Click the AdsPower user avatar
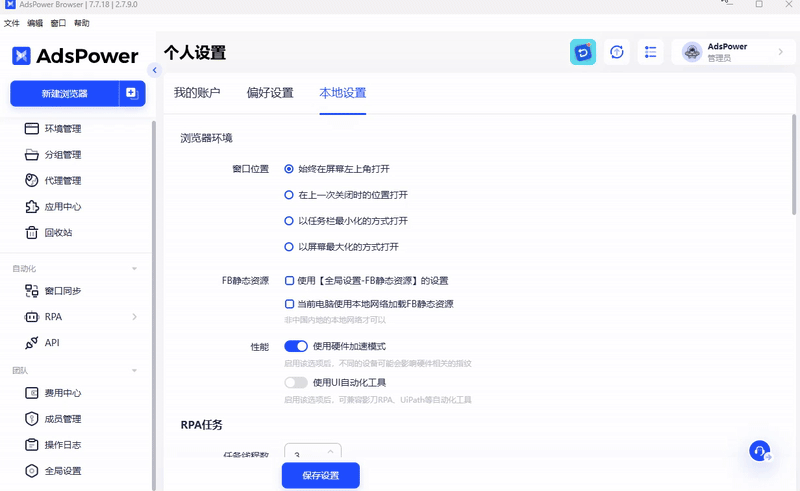This screenshot has width=800, height=491. pyautogui.click(x=692, y=52)
